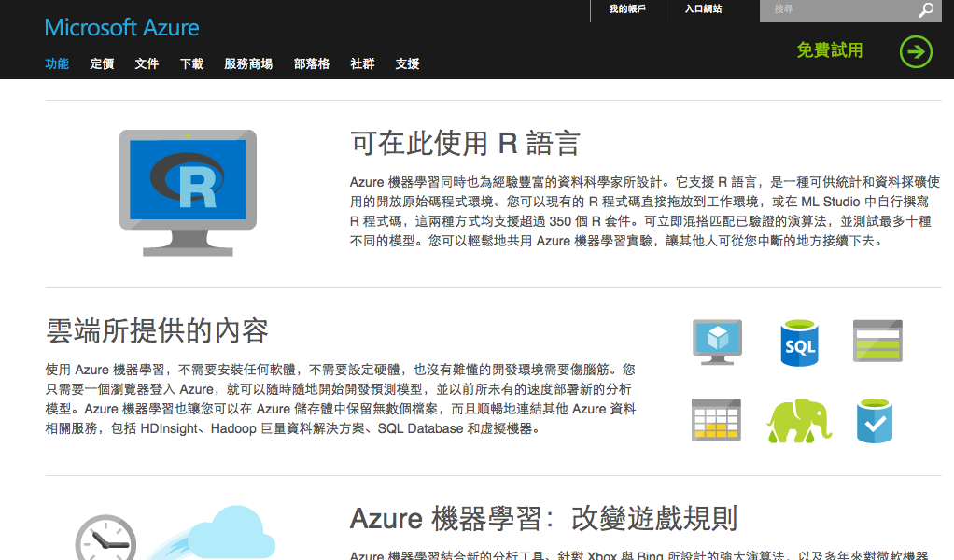Open the 下載 menu item
954x560 pixels.
(191, 63)
